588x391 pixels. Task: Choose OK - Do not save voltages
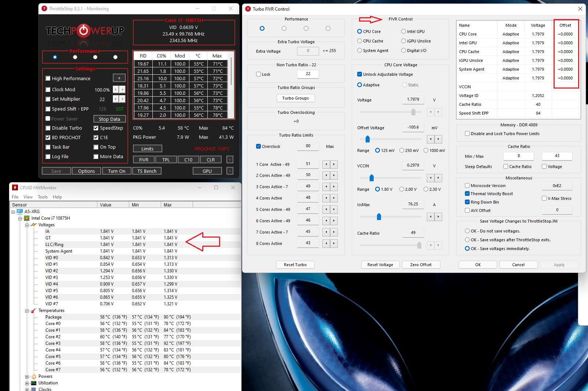click(467, 231)
